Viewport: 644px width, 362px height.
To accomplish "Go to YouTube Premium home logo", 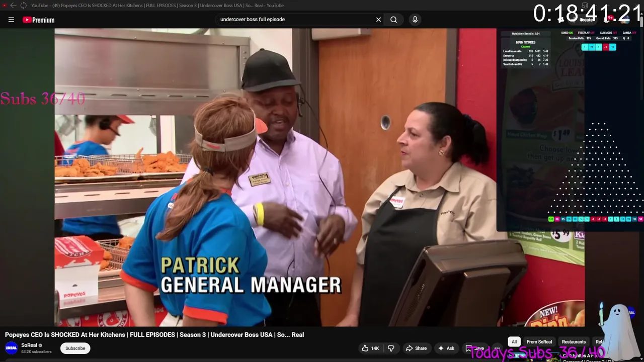I will coord(38,20).
